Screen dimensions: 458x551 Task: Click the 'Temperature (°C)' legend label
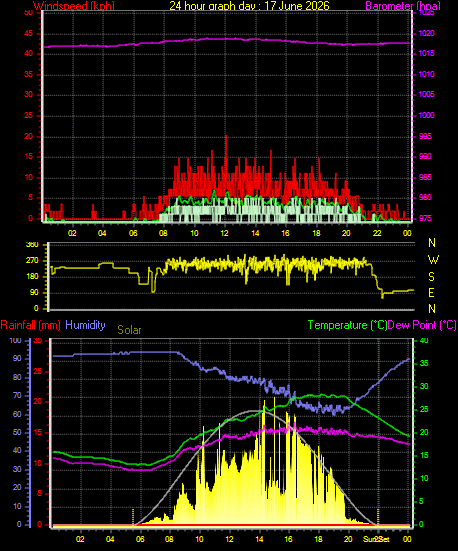(347, 325)
